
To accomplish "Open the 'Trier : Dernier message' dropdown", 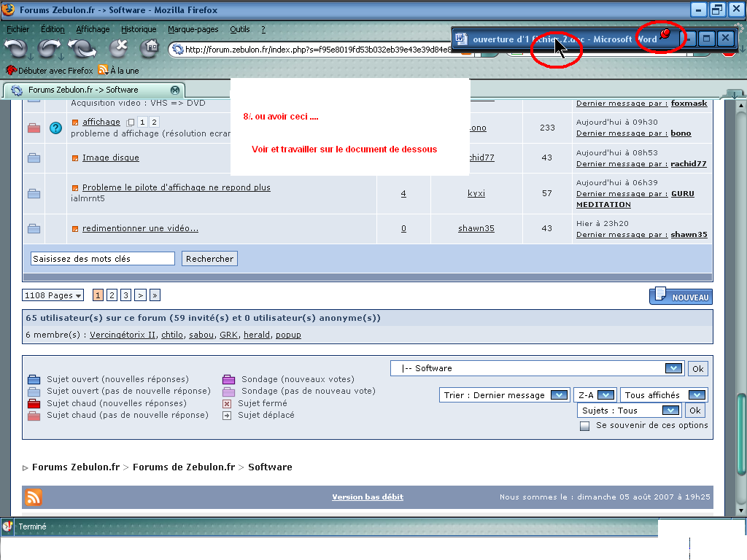I will [505, 395].
